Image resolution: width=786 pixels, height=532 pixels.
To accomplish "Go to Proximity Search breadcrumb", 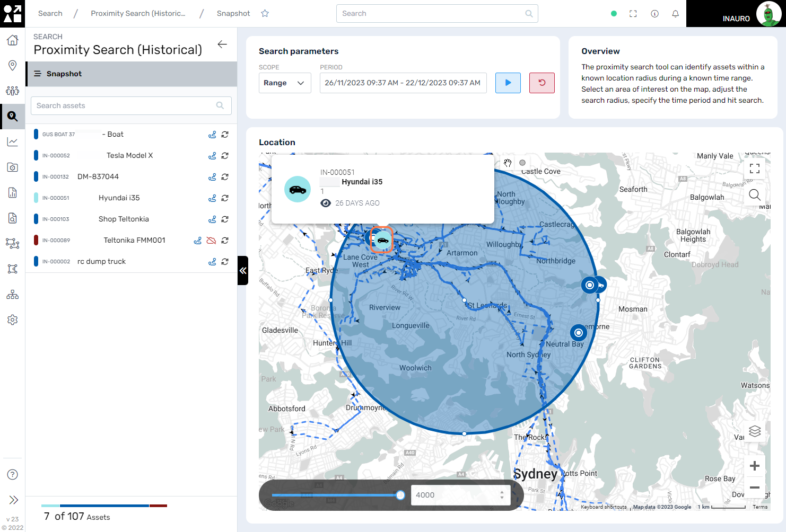I will (x=138, y=14).
